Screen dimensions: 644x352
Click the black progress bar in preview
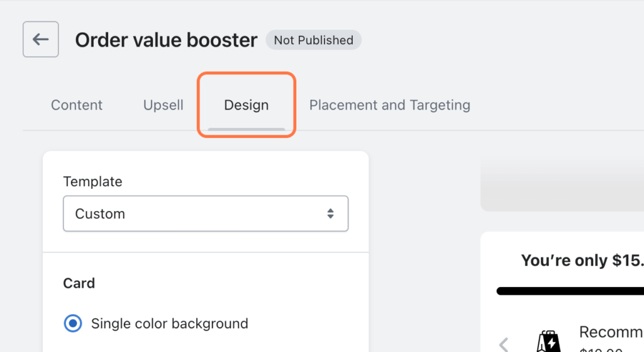tap(570, 291)
